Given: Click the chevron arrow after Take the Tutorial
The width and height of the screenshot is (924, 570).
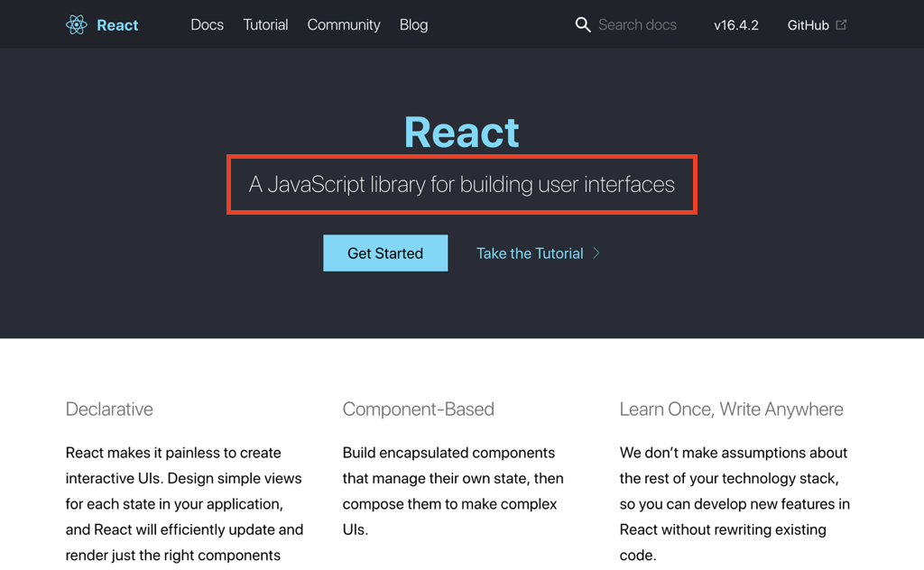Looking at the screenshot, I should coord(596,253).
